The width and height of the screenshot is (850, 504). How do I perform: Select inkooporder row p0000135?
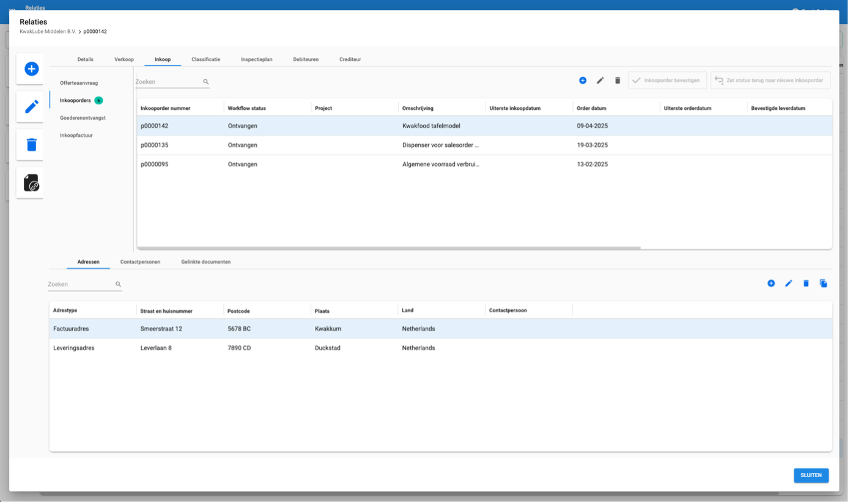[x=484, y=145]
